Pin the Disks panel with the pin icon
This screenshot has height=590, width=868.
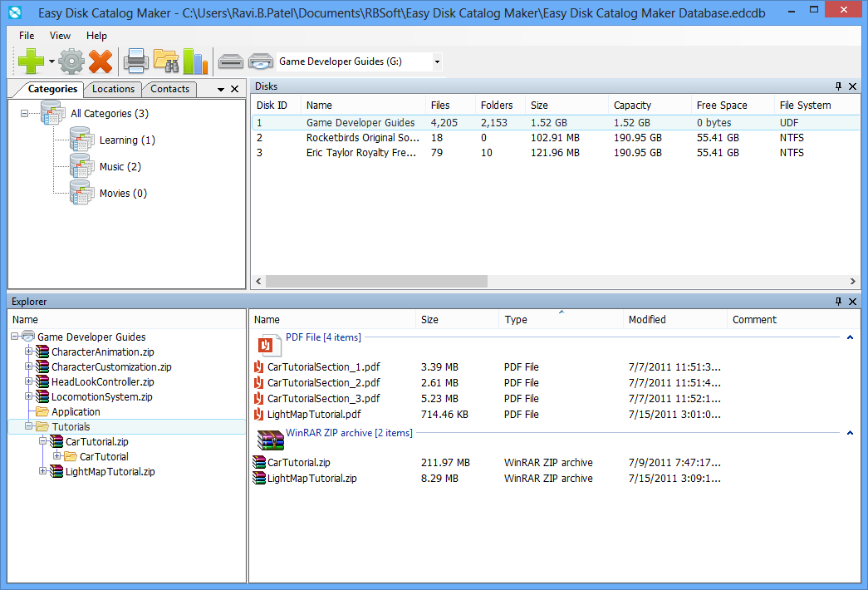tap(838, 86)
